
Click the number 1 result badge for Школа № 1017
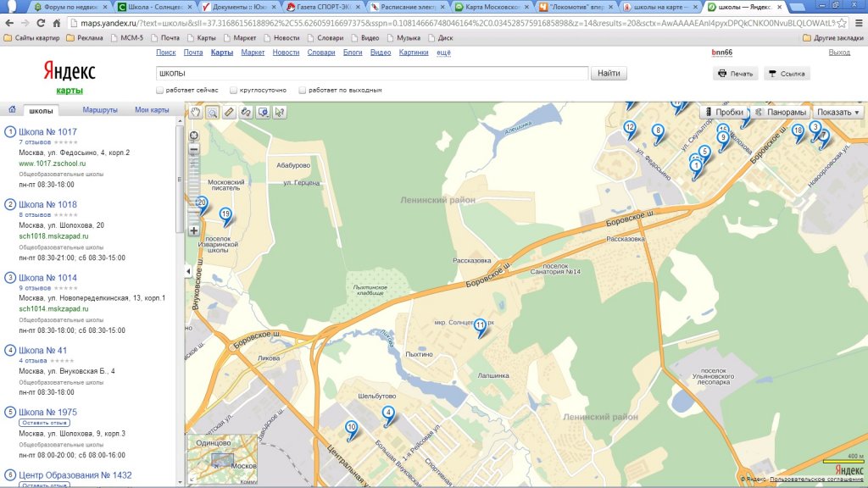[10, 131]
